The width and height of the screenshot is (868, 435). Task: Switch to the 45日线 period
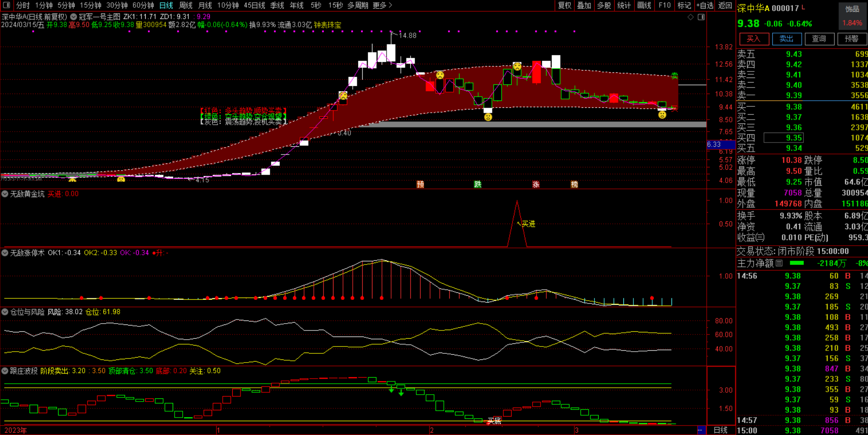coord(254,6)
